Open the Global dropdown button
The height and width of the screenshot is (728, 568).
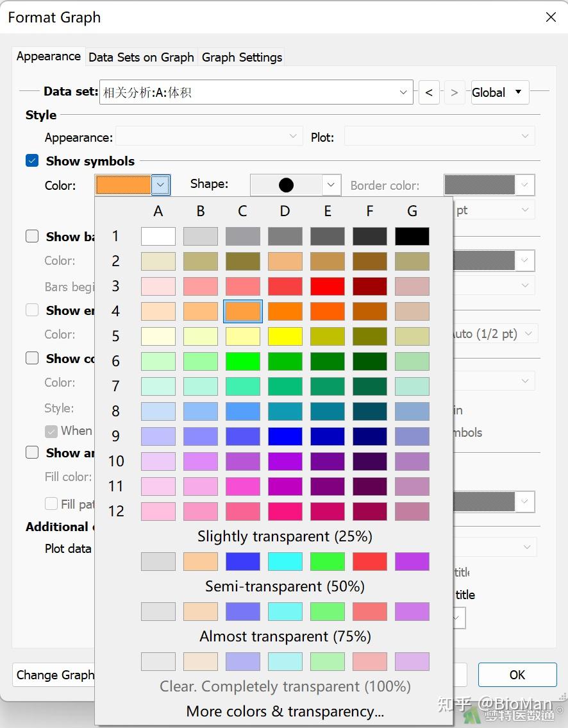[x=499, y=92]
